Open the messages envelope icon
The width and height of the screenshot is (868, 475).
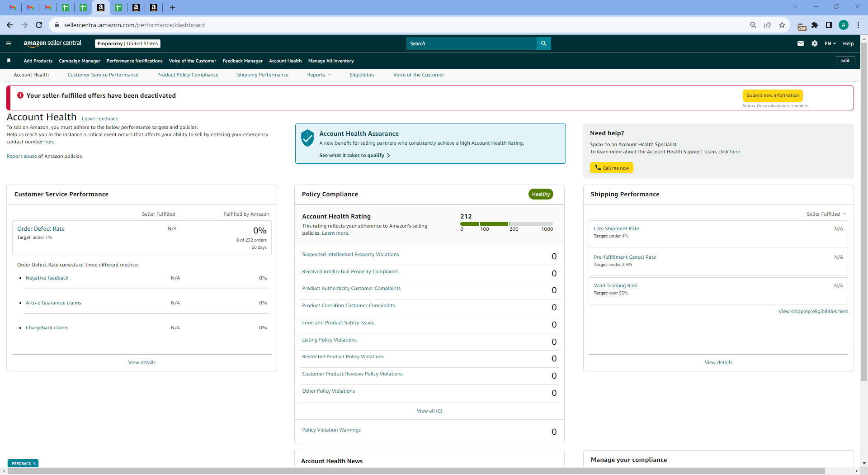800,43
